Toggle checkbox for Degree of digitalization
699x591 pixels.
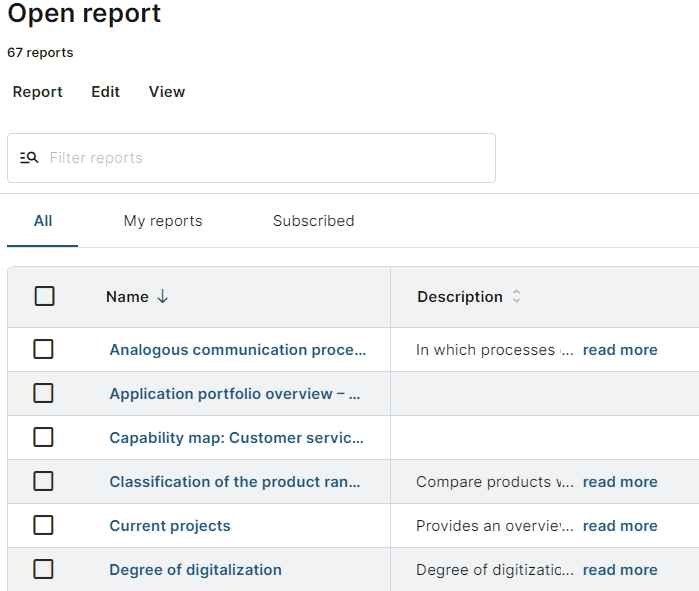[43, 569]
